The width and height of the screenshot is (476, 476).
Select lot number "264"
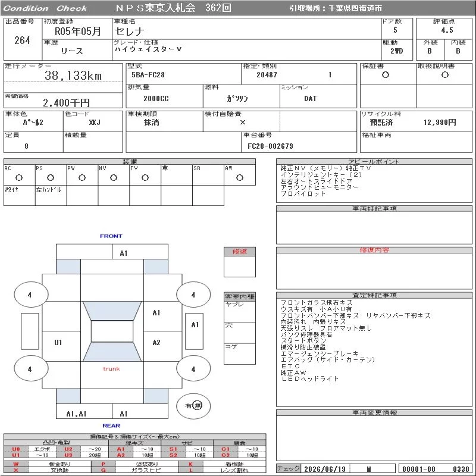(x=22, y=40)
